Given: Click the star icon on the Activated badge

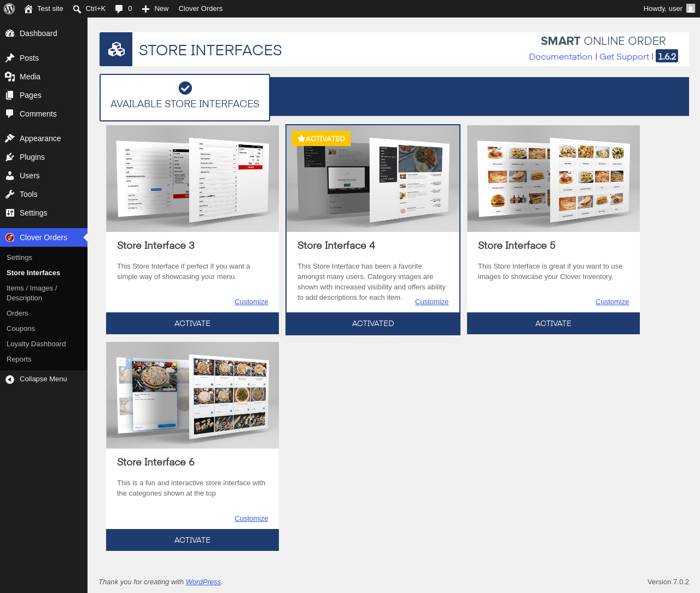Looking at the screenshot, I should tap(301, 139).
